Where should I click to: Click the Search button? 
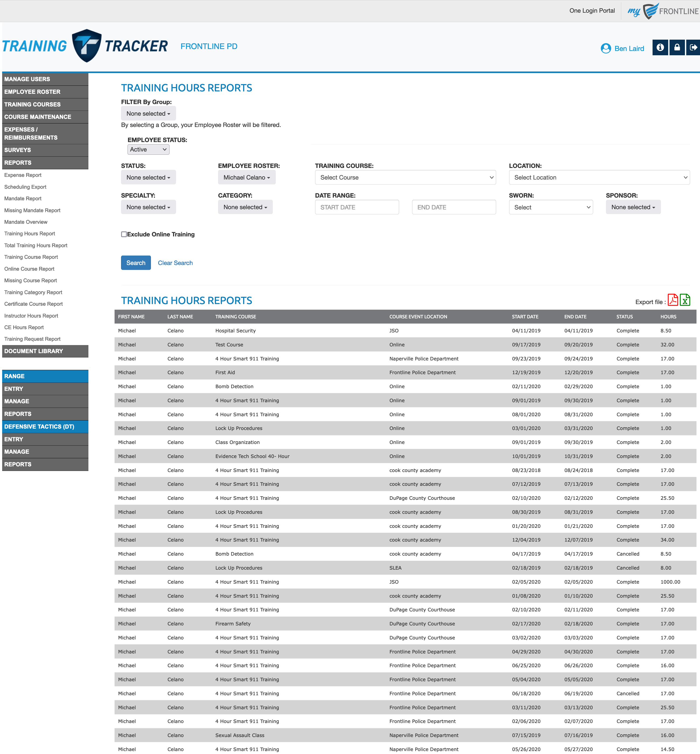click(x=136, y=263)
